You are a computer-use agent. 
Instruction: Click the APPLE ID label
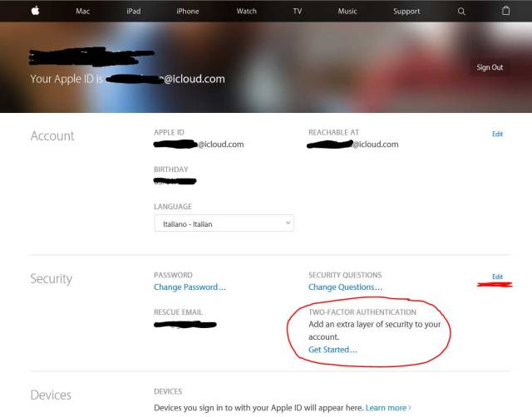coord(169,132)
